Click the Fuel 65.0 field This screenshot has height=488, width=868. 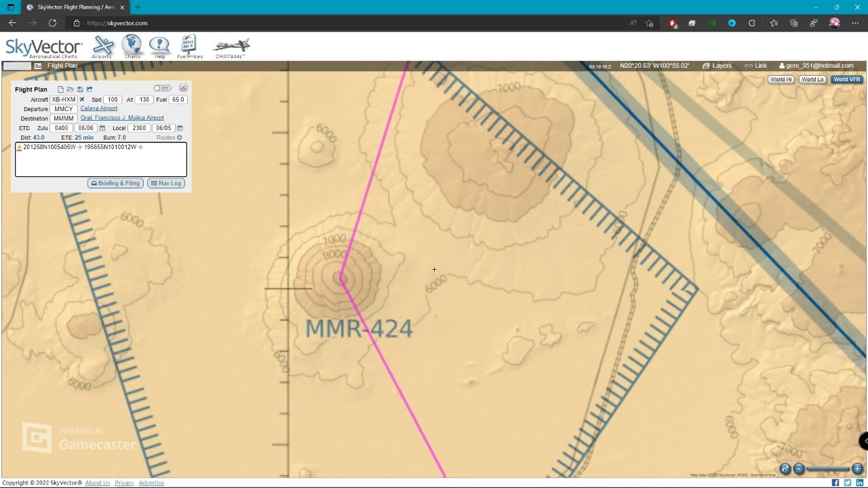pyautogui.click(x=178, y=100)
